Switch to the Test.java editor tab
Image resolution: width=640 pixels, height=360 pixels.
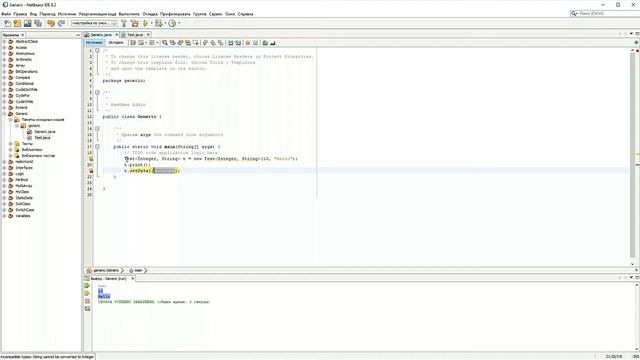[x=134, y=35]
